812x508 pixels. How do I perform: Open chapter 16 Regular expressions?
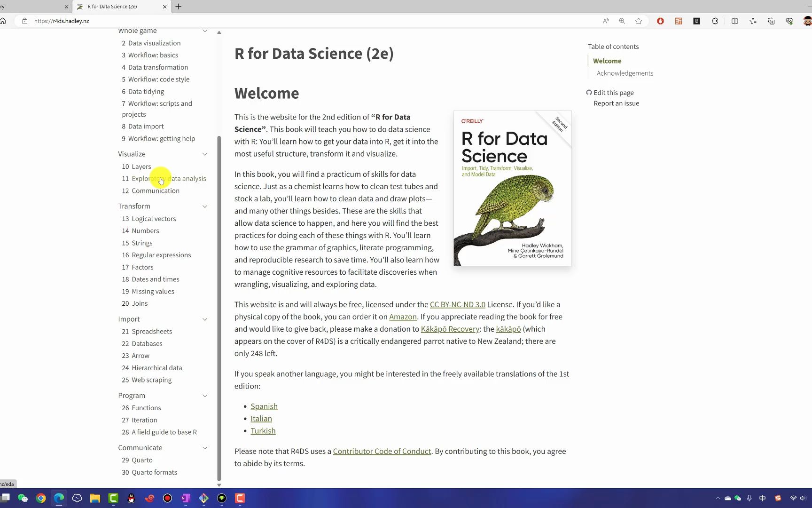click(156, 255)
